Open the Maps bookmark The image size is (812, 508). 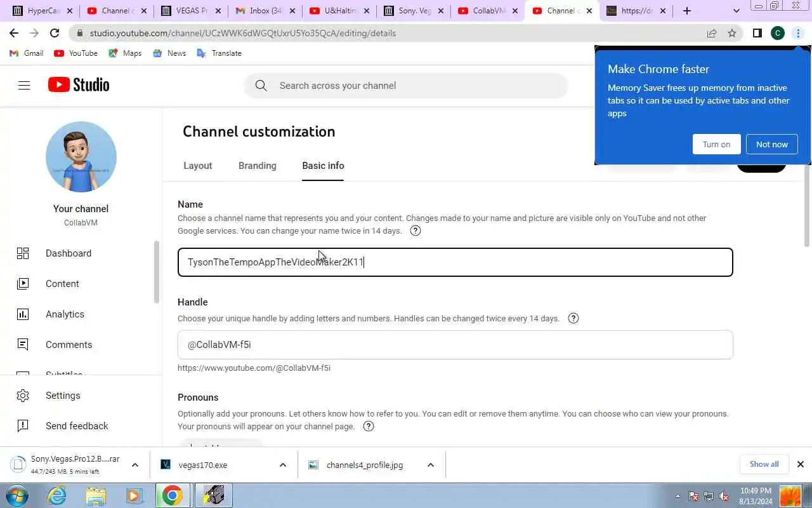pos(125,53)
